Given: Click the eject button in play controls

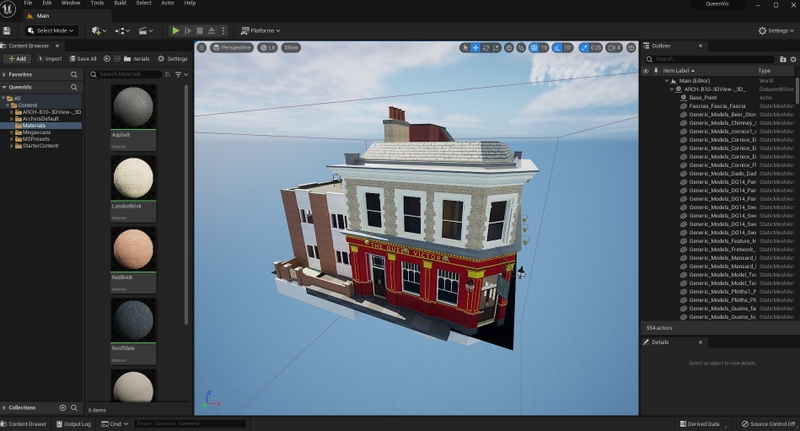Looking at the screenshot, I should (211, 31).
